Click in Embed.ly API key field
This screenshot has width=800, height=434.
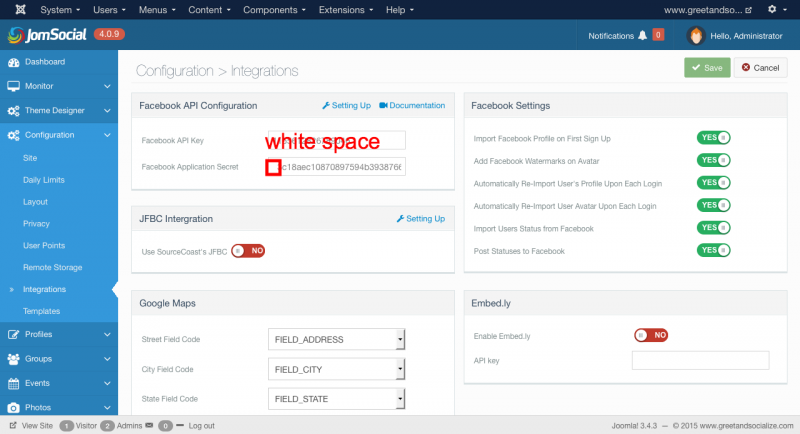(701, 360)
